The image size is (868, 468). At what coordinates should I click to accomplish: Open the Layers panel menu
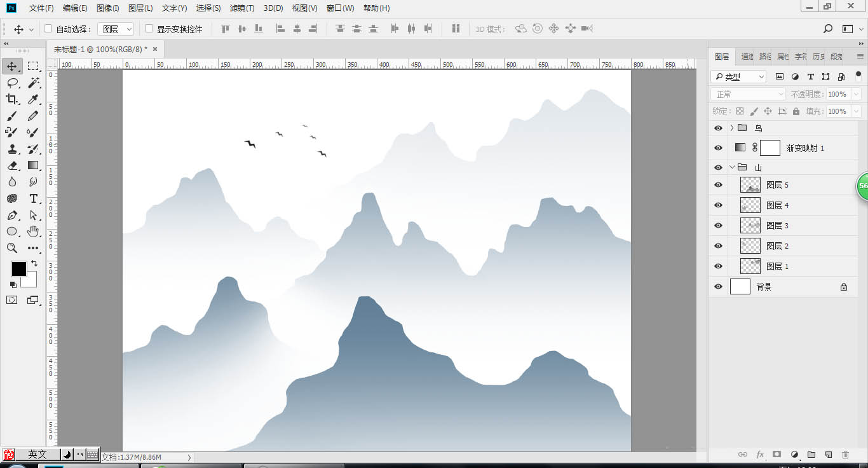860,57
